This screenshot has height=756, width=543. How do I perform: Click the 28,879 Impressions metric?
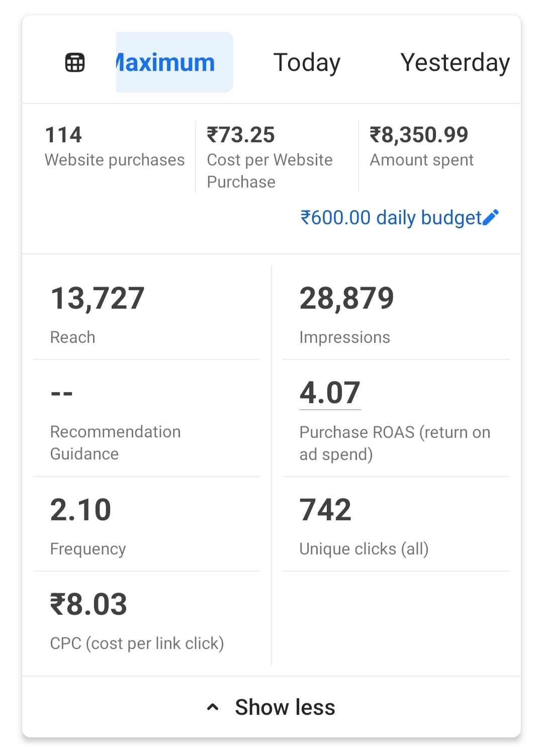click(x=346, y=313)
